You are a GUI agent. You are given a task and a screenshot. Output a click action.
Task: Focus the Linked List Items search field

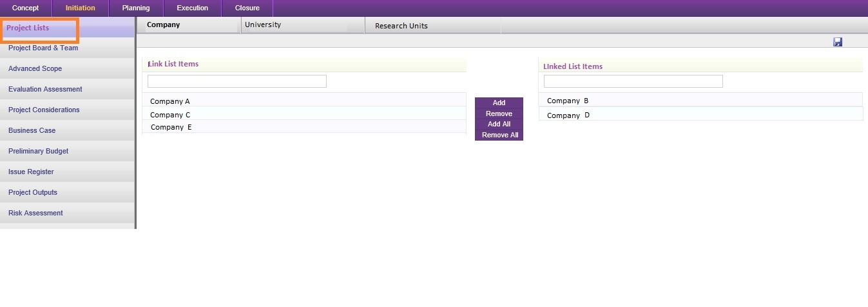633,81
